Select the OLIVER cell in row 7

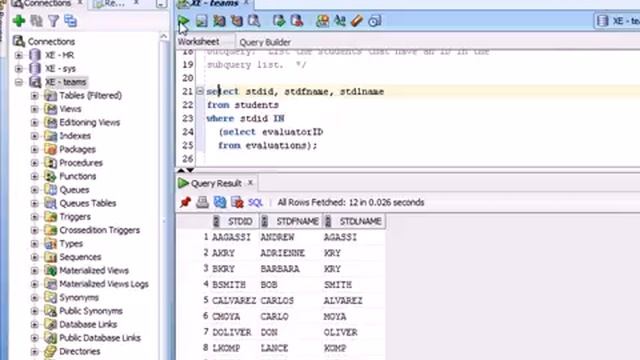click(340, 333)
